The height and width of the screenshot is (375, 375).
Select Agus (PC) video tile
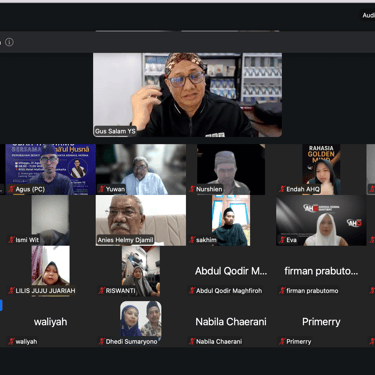coord(50,169)
